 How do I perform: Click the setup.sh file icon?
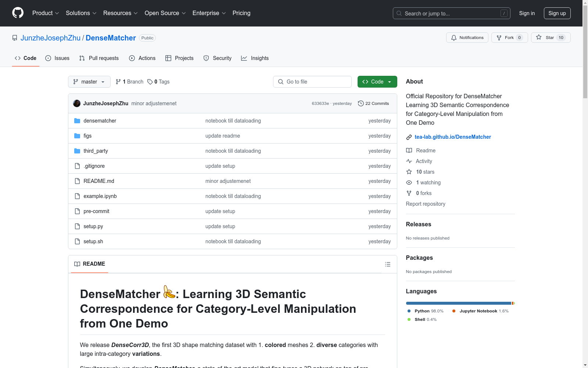[x=77, y=241]
